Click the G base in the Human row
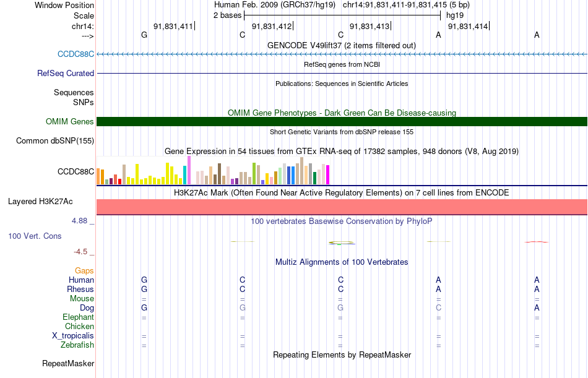This screenshot has height=378, width=588. point(144,280)
